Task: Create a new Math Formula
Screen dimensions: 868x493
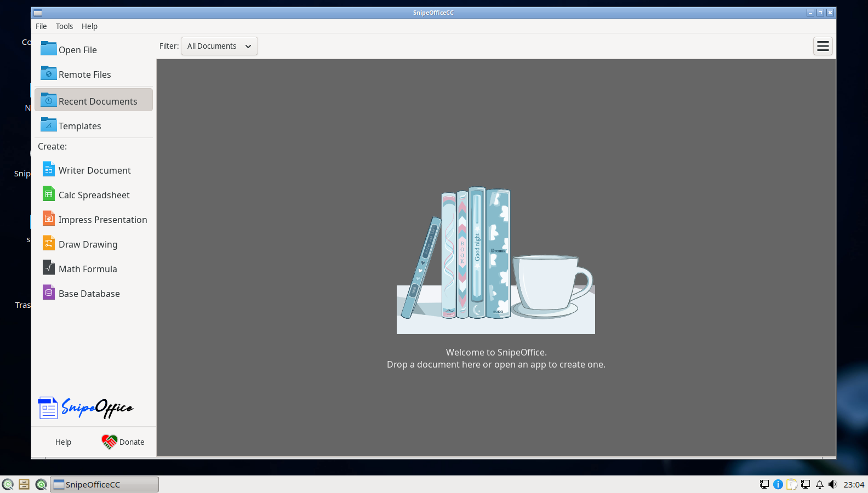Action: pos(94,268)
